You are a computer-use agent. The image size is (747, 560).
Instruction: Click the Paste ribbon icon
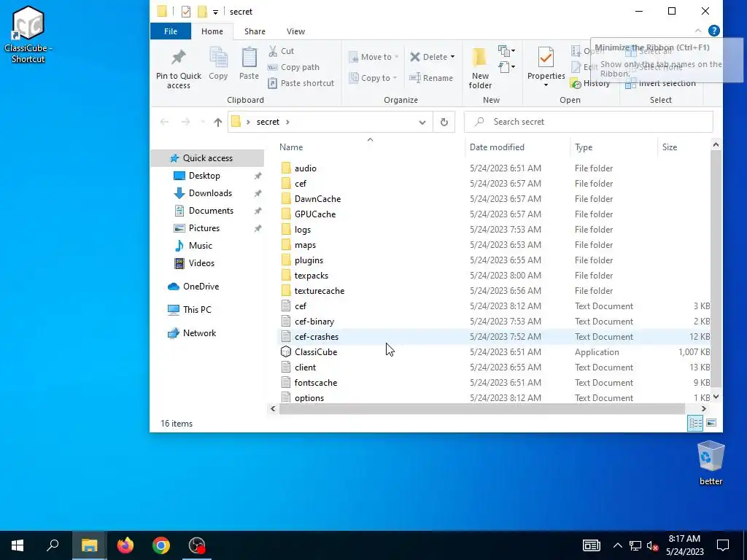(249, 63)
